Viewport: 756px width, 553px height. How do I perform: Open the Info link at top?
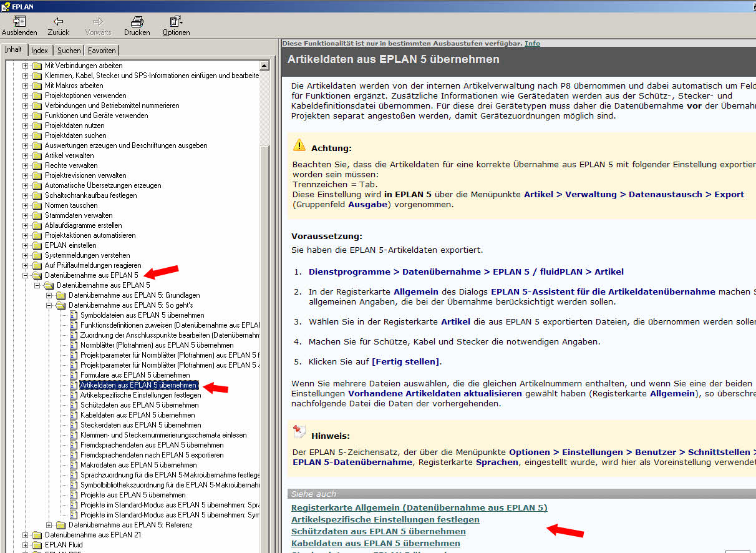tap(532, 43)
